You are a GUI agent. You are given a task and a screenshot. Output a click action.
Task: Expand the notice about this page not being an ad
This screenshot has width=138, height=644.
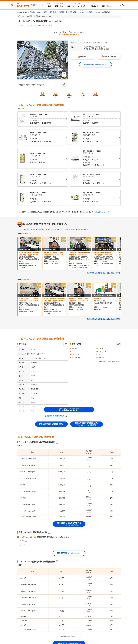(69, 16)
